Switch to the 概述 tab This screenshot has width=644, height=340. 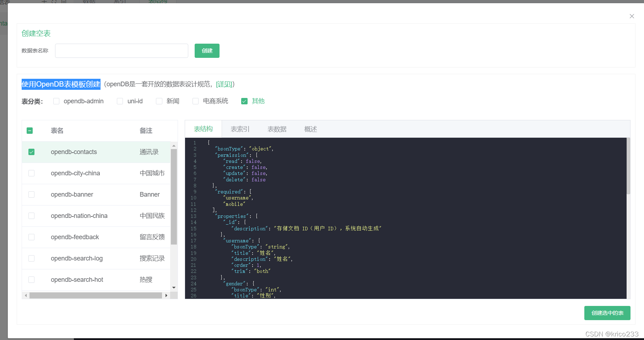click(x=311, y=129)
